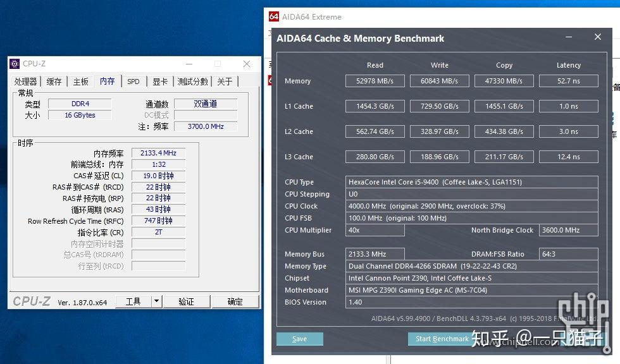The width and height of the screenshot is (620, 364).
Task: Open the 主板 tab in CPU-Z
Action: click(x=81, y=82)
